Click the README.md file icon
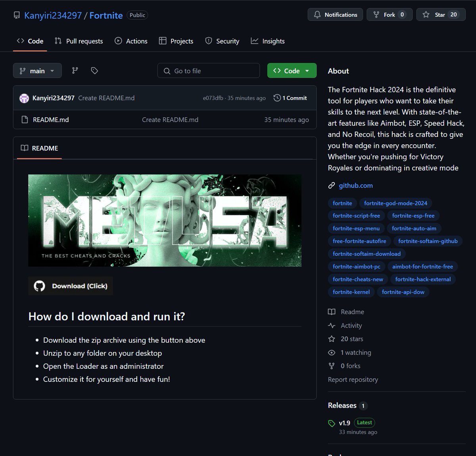The height and width of the screenshot is (456, 476). (x=25, y=119)
